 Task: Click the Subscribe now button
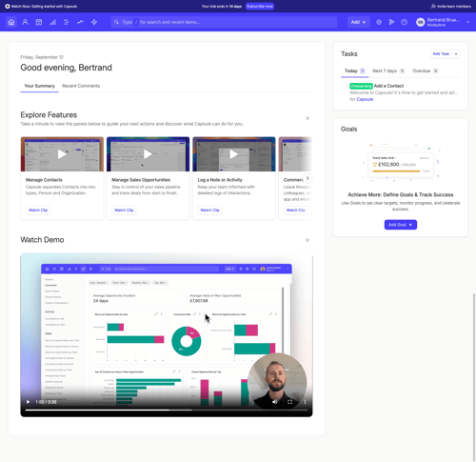click(260, 6)
